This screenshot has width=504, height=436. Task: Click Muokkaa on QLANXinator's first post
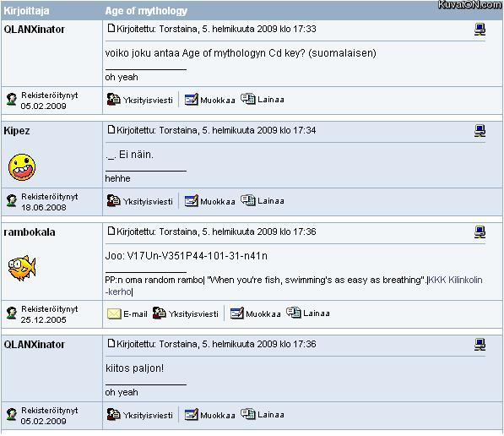pyautogui.click(x=210, y=100)
